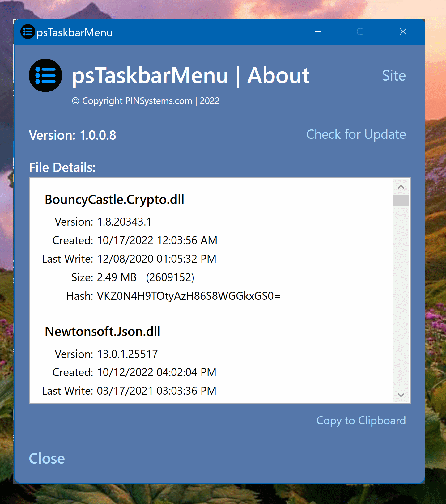
Task: Click the size value 2.49 MB (2609152)
Action: coord(146,277)
